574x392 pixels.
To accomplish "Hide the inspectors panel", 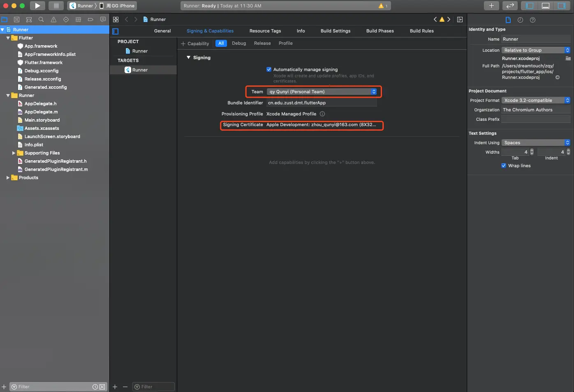I will [x=561, y=6].
